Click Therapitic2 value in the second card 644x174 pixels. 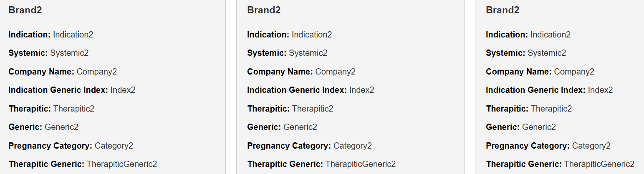click(x=313, y=109)
